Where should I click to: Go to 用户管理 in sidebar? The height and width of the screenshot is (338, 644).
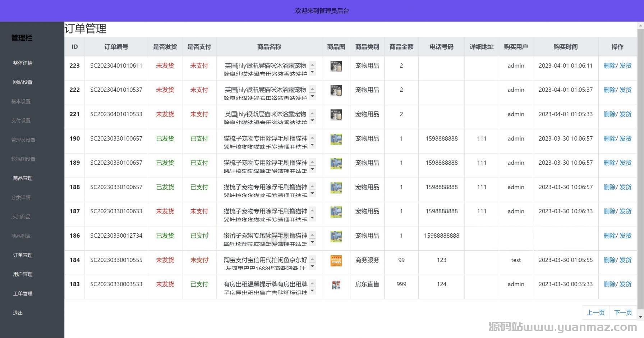(x=23, y=274)
